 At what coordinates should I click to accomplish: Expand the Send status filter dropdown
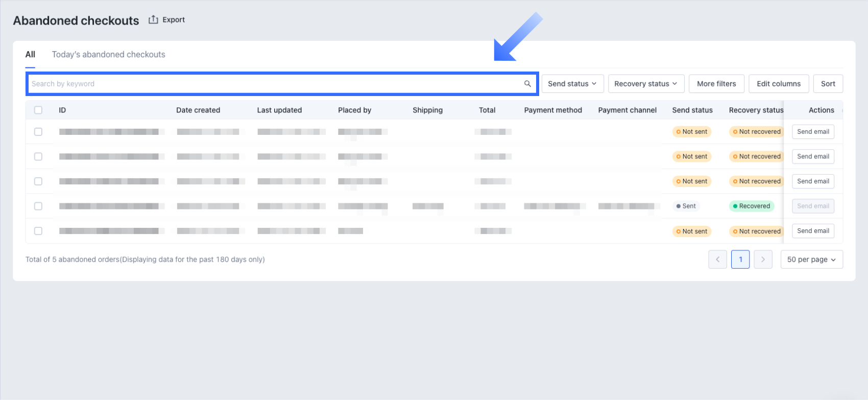[572, 84]
